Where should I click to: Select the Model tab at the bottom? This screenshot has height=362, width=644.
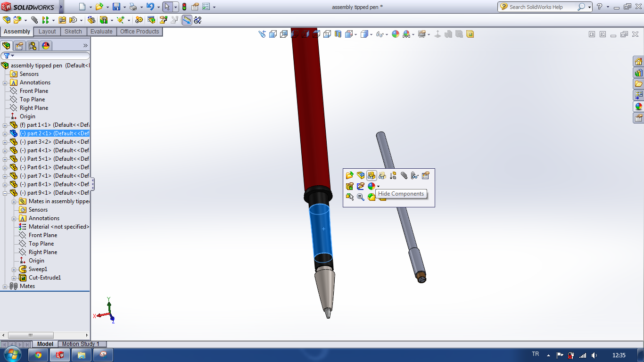coord(45,344)
